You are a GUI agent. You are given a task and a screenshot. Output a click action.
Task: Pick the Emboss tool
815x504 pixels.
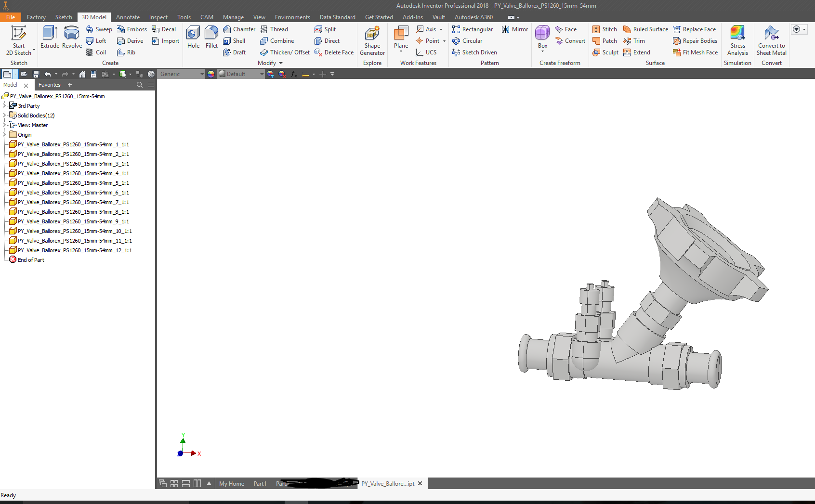click(132, 29)
